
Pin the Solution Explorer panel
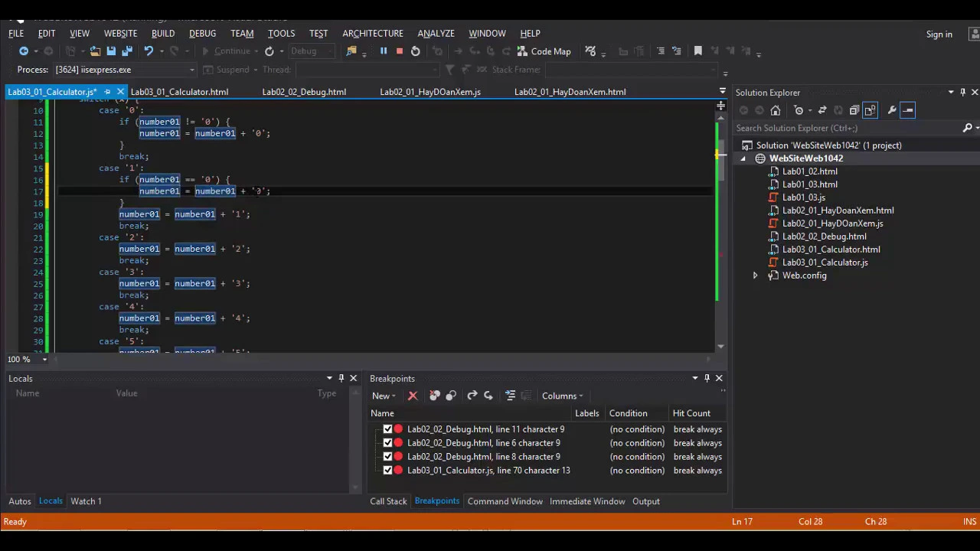(x=962, y=93)
